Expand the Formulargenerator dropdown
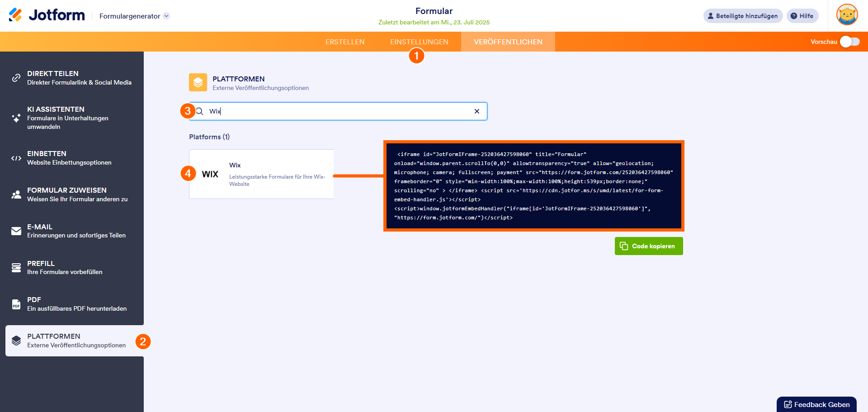This screenshot has height=412, width=868. click(x=166, y=16)
